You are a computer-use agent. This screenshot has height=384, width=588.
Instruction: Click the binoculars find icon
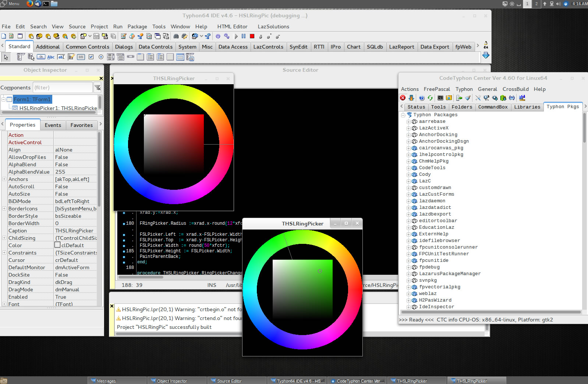coord(176,36)
